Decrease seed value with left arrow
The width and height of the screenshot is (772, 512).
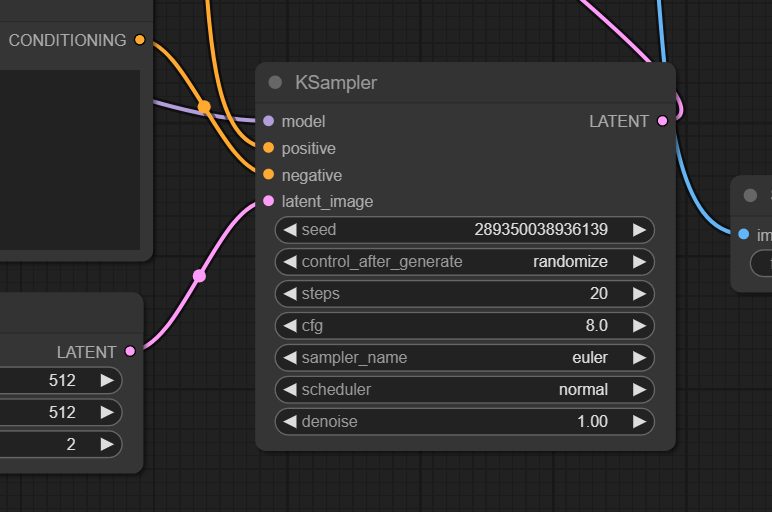[x=290, y=230]
